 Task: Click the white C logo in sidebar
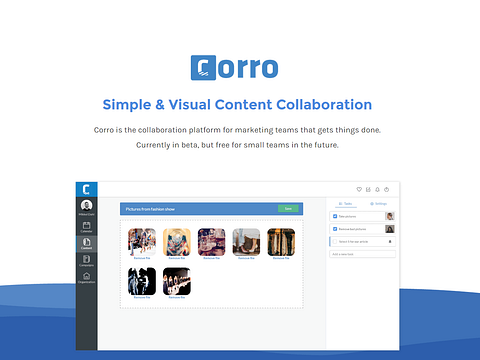pos(86,189)
